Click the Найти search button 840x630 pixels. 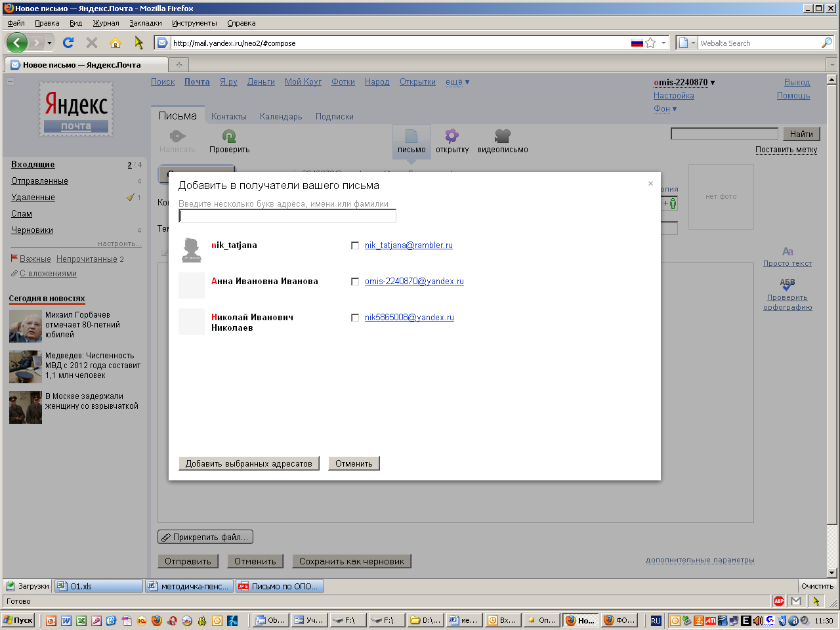pyautogui.click(x=801, y=134)
